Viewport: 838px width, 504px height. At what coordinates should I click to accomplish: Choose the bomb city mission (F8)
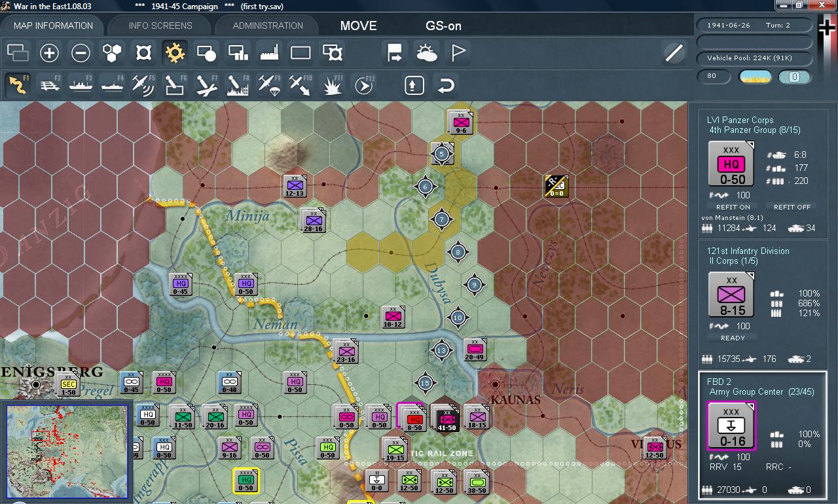tap(237, 84)
